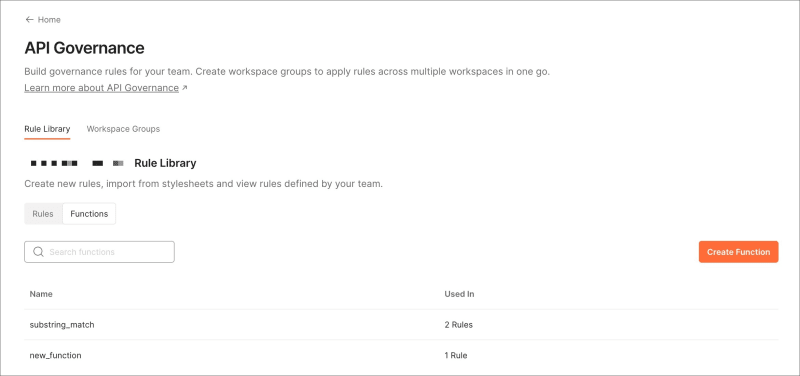Go back using the Home arrow icon
The height and width of the screenshot is (376, 800).
click(x=29, y=20)
